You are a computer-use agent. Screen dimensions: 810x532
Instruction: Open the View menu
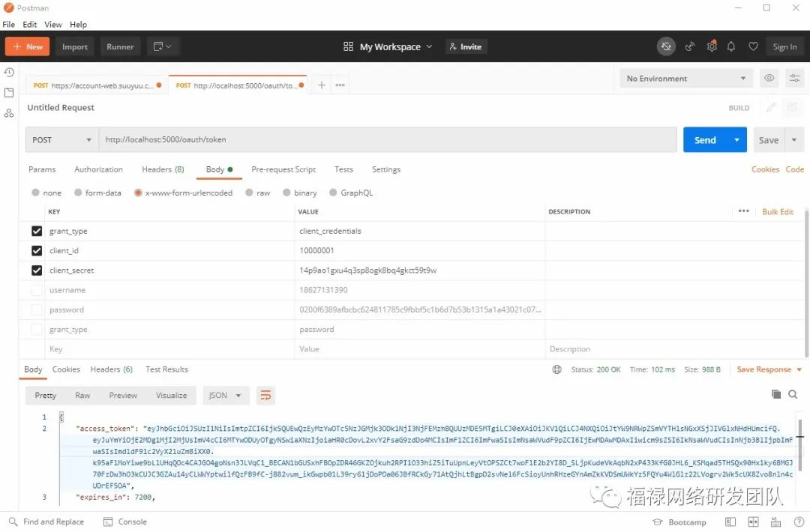point(53,24)
